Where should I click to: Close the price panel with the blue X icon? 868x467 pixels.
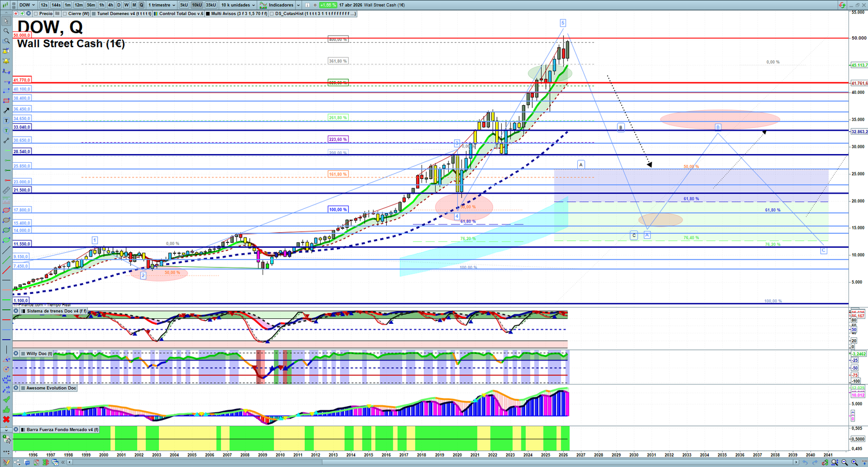pyautogui.click(x=28, y=14)
